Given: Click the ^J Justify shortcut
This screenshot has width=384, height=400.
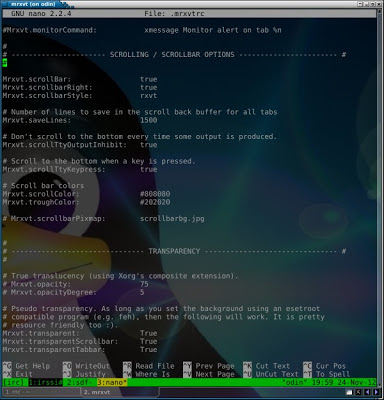Looking at the screenshot, I should point(84,374).
